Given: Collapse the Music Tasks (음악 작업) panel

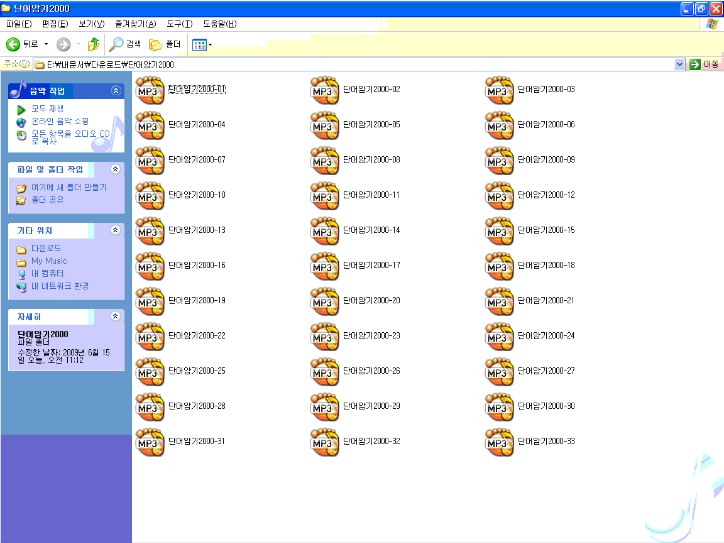Looking at the screenshot, I should click(116, 90).
